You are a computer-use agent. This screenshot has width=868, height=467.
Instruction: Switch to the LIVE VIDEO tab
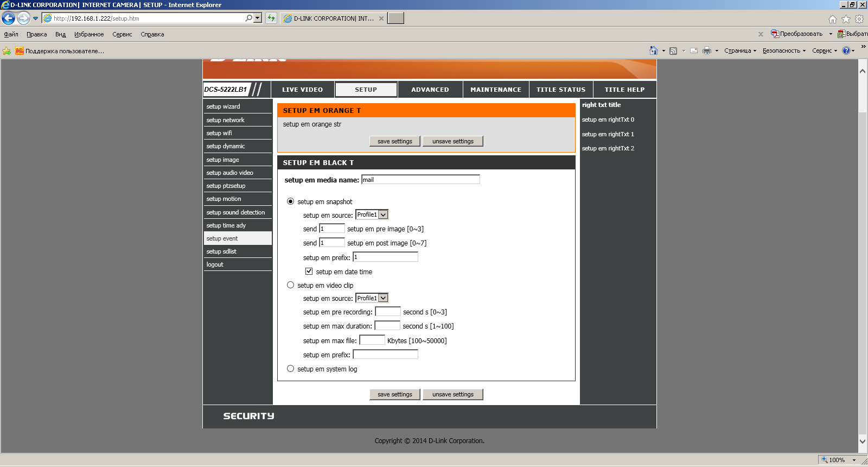tap(302, 90)
